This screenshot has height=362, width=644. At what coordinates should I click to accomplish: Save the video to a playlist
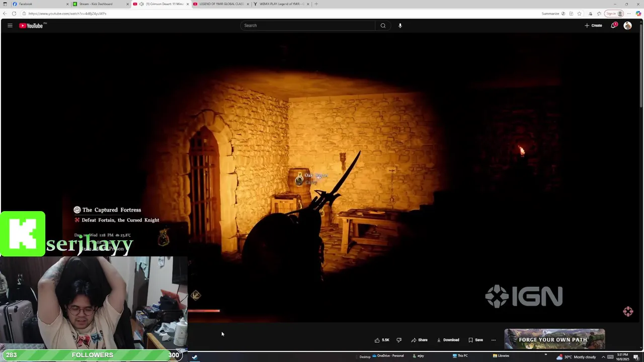pyautogui.click(x=475, y=340)
